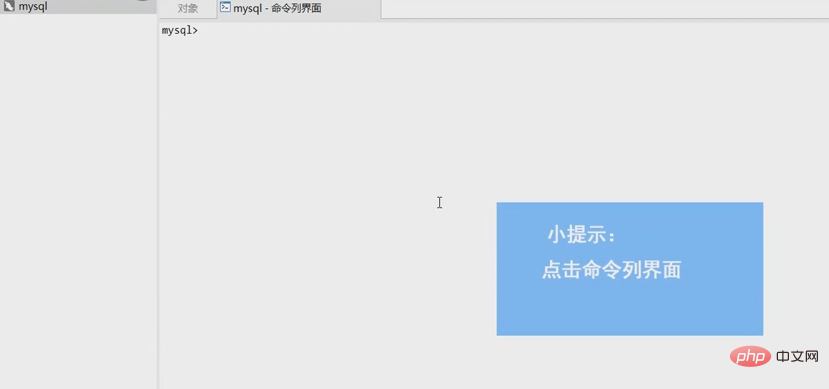Open the mysql - 命令列界面 tab
Screen dimensions: 829x389
click(299, 8)
